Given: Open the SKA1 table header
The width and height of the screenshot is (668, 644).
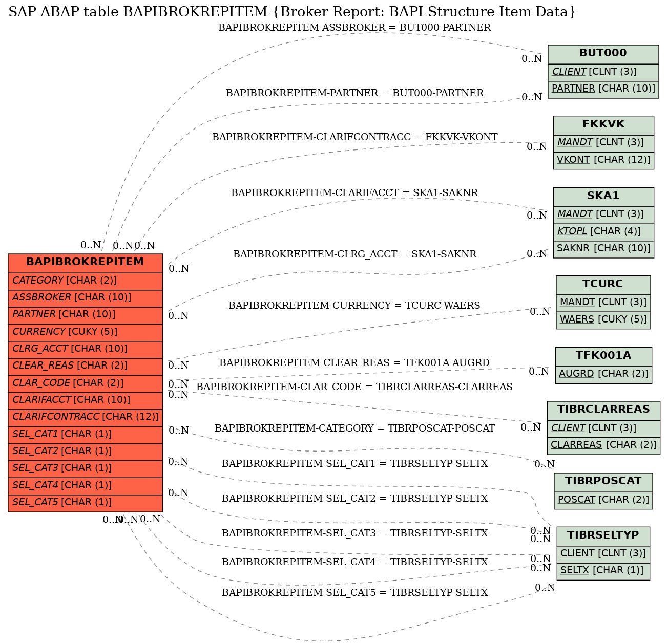Looking at the screenshot, I should click(603, 197).
